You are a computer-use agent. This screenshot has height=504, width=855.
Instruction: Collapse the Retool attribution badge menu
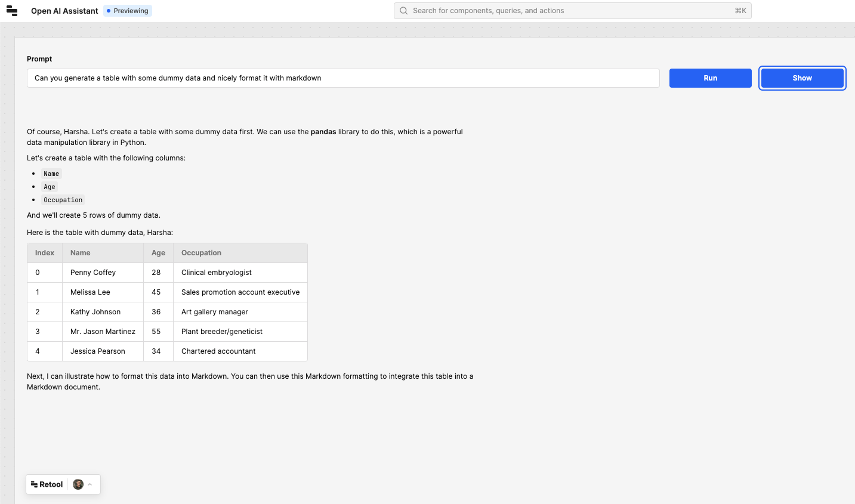(x=89, y=484)
